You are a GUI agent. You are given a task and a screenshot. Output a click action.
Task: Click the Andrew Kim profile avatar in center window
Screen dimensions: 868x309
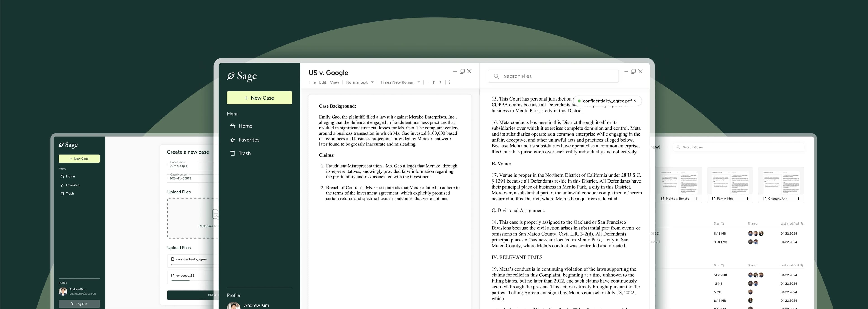pos(233,306)
